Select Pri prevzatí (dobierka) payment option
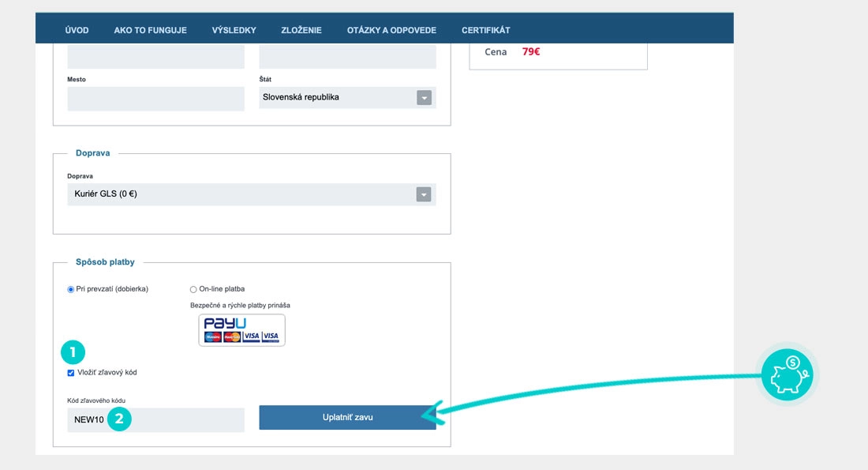This screenshot has height=470, width=868. point(70,289)
